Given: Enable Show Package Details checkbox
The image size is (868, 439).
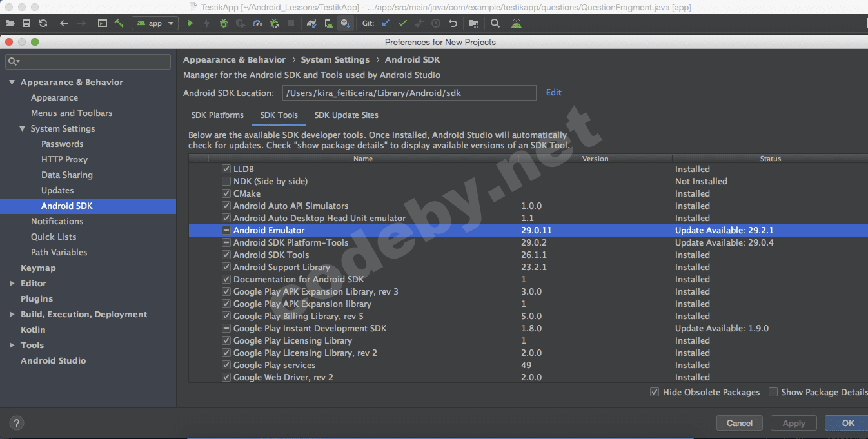Looking at the screenshot, I should tap(773, 392).
